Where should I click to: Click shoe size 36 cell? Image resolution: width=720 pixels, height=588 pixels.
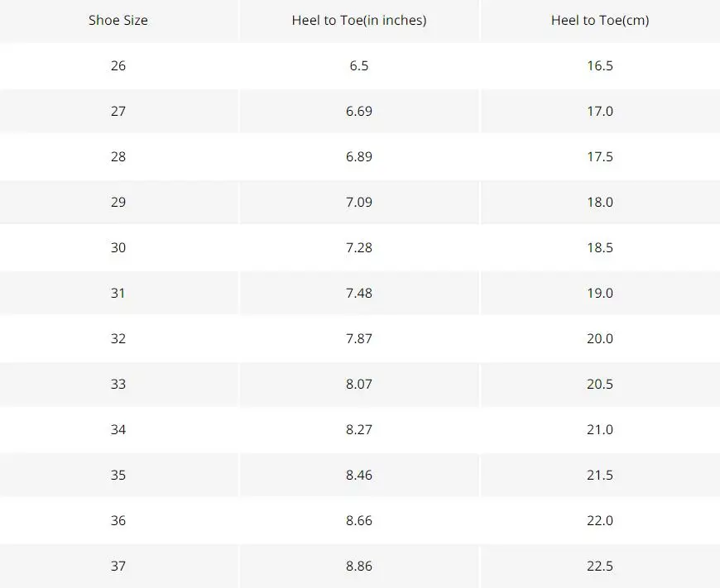(x=118, y=520)
